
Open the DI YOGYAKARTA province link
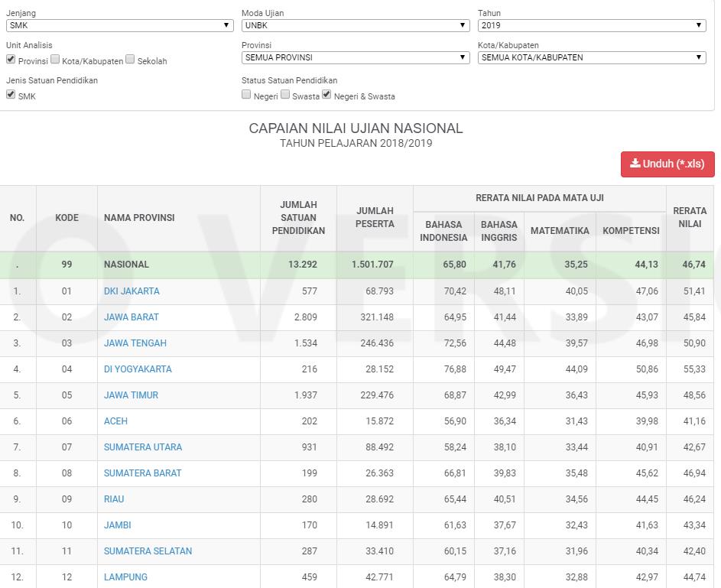(x=138, y=369)
